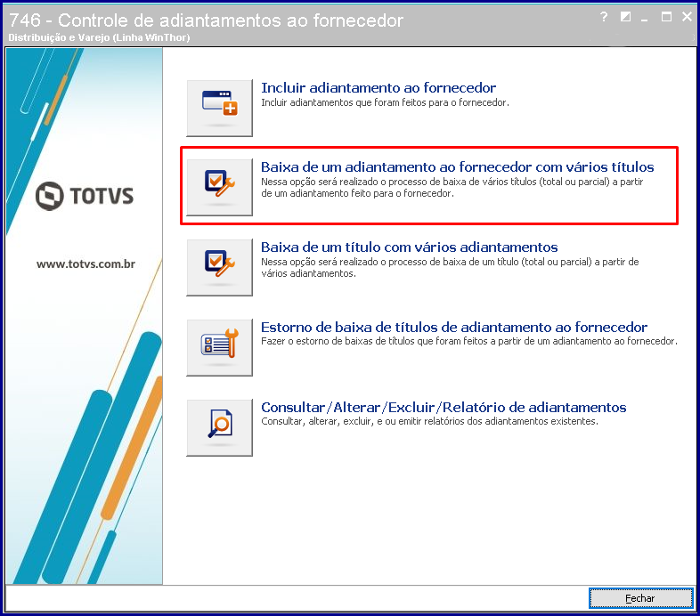Open 'Baixa de um título com vários adiantamentos' link
This screenshot has width=700, height=616.
pyautogui.click(x=410, y=247)
